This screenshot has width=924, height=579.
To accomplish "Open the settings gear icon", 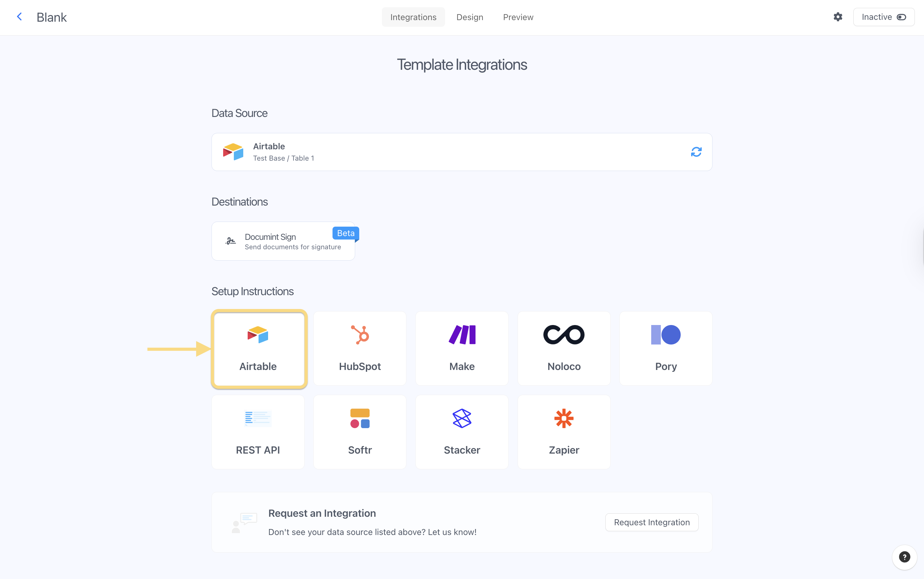I will tap(838, 17).
